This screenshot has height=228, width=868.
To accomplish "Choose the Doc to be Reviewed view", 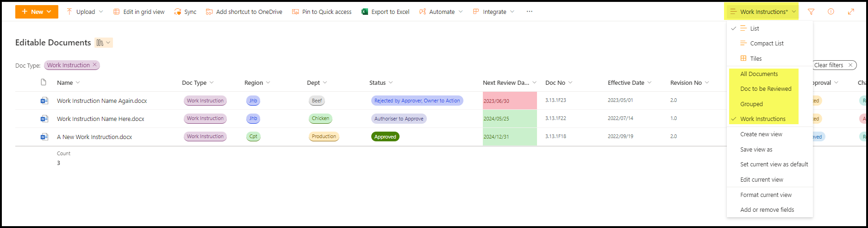I will click(766, 89).
